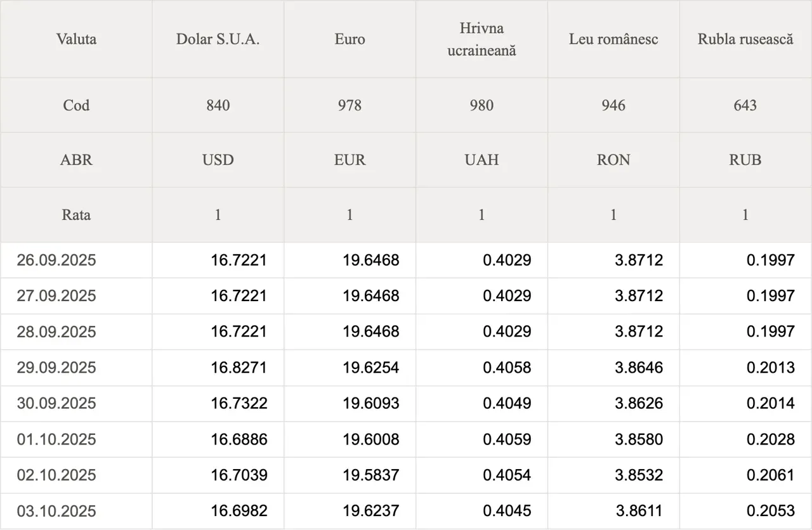
Task: Select currency code 643 cell
Action: 745,105
